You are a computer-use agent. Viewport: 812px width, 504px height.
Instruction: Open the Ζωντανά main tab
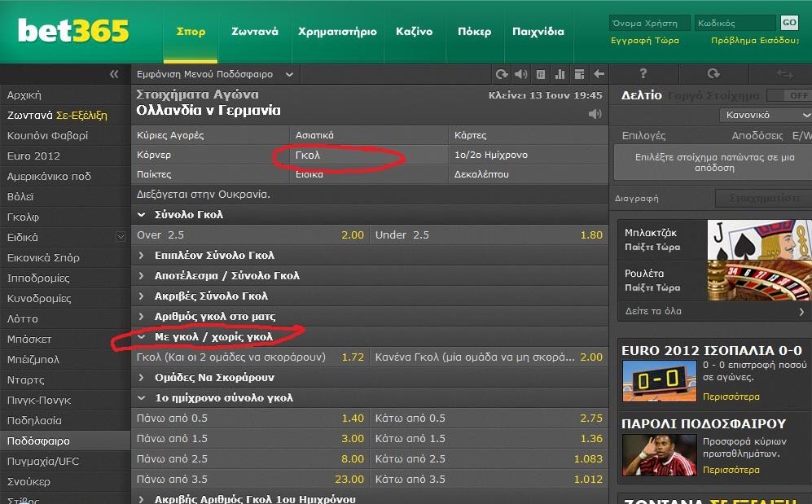(255, 32)
